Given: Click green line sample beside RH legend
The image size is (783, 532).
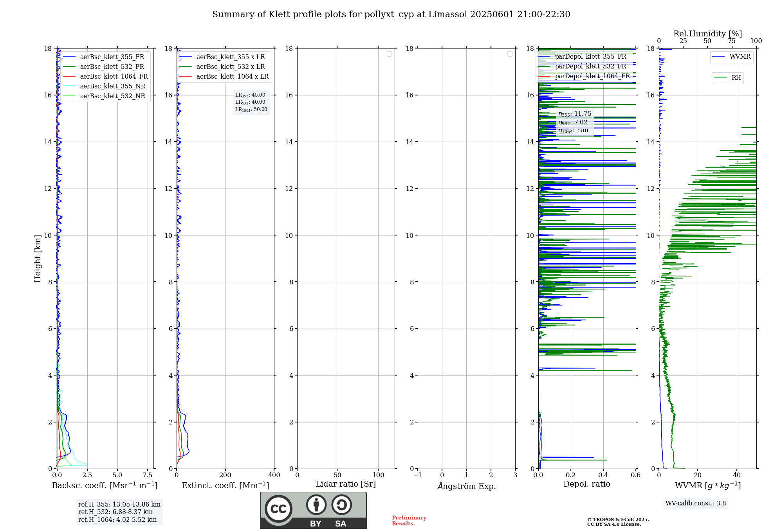Looking at the screenshot, I should click(720, 78).
